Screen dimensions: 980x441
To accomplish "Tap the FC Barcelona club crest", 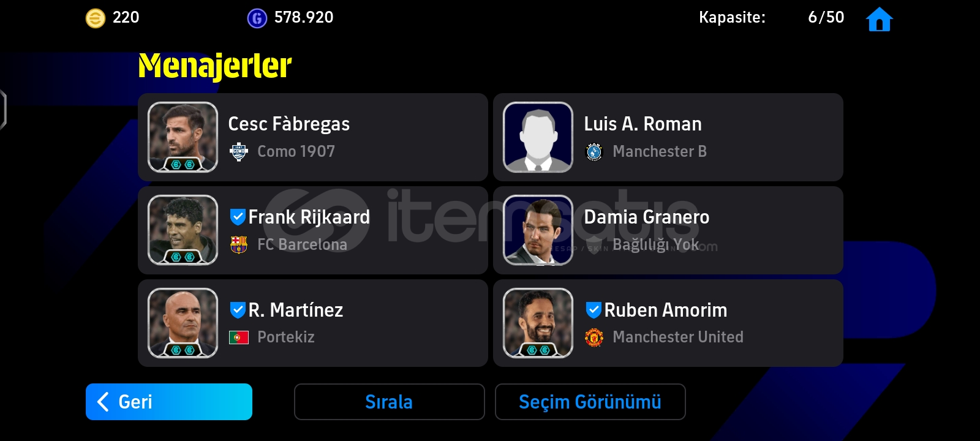I will pos(238,244).
